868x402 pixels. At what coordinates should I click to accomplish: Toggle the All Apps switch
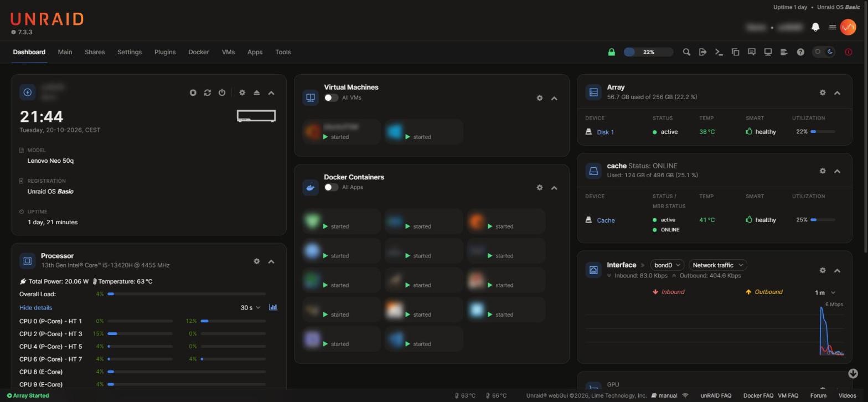[331, 187]
